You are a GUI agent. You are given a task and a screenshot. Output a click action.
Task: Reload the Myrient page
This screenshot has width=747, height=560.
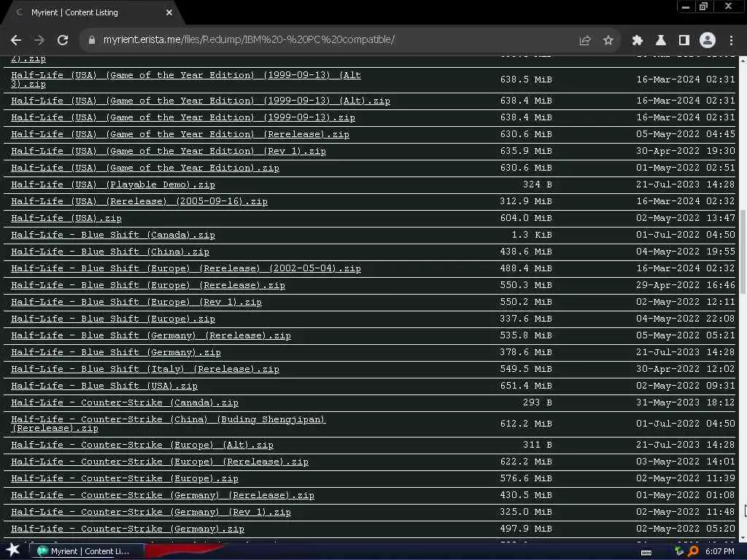pos(63,40)
